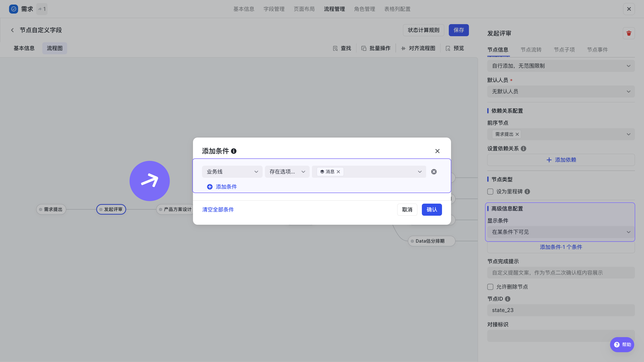This screenshot has height=362, width=644.
Task: Check the 设为里程碑 checkbox
Action: point(490,192)
